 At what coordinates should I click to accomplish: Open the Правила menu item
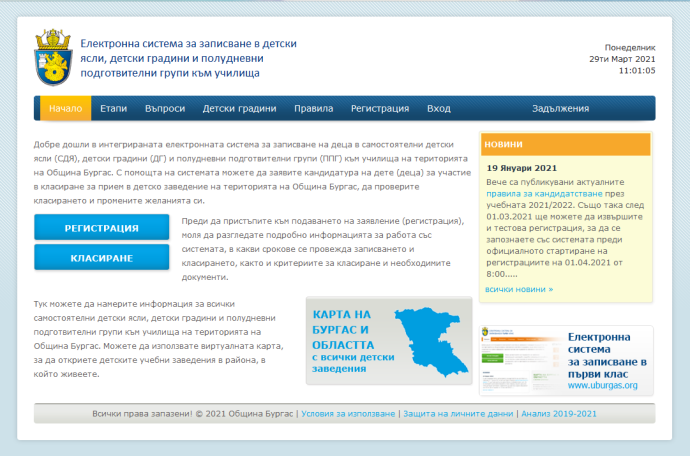click(x=313, y=108)
